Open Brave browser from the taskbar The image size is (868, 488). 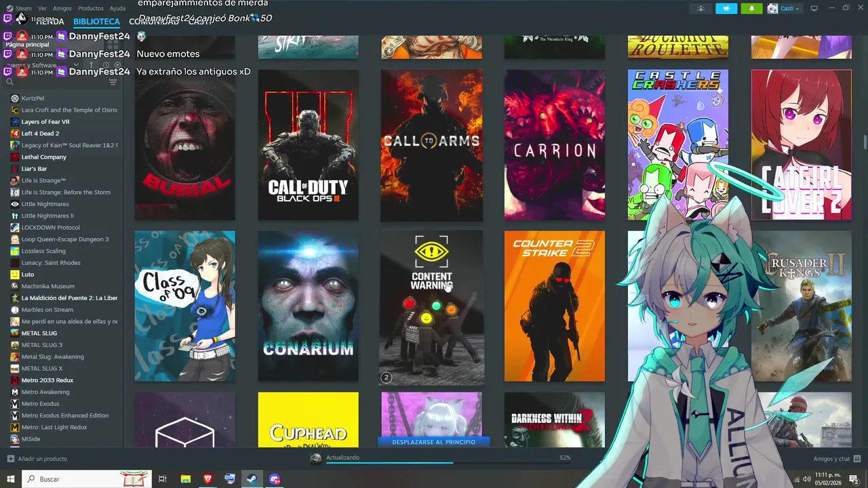click(208, 479)
